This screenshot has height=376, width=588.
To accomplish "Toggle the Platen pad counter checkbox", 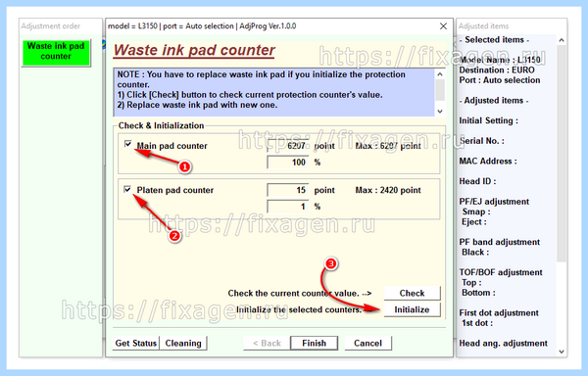I will coord(127,189).
